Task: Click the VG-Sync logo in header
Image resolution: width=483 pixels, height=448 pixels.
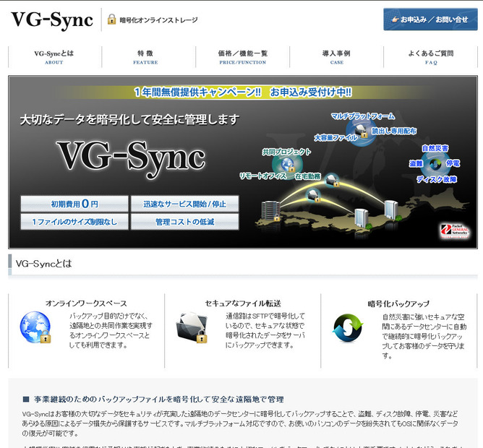Action: [x=52, y=20]
